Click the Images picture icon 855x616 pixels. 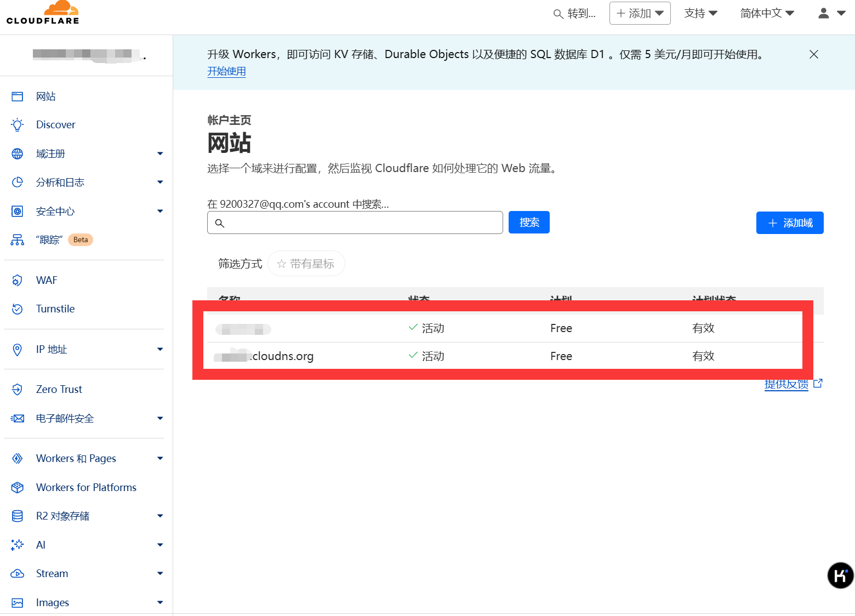pyautogui.click(x=18, y=603)
